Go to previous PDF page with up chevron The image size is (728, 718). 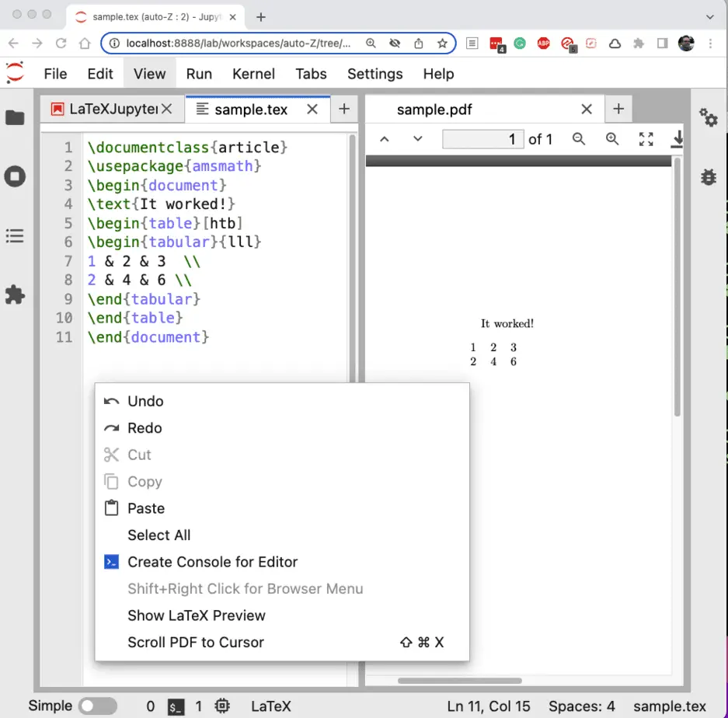384,138
